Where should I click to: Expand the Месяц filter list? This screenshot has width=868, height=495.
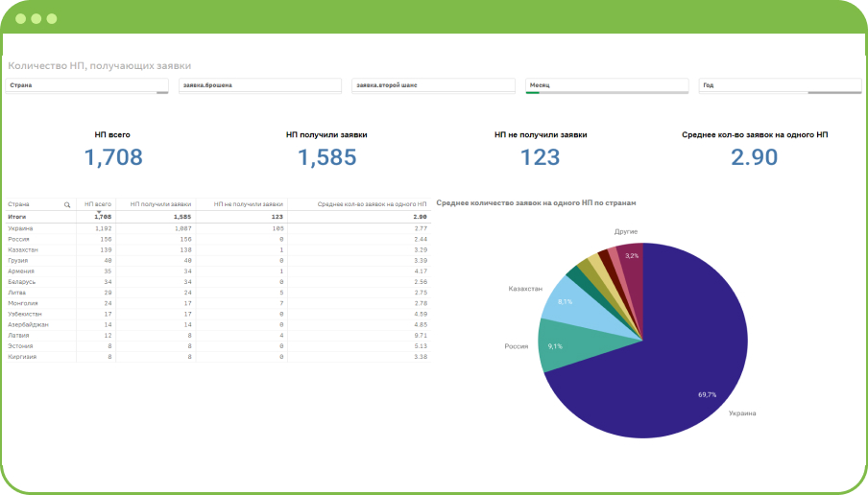pyautogui.click(x=607, y=85)
